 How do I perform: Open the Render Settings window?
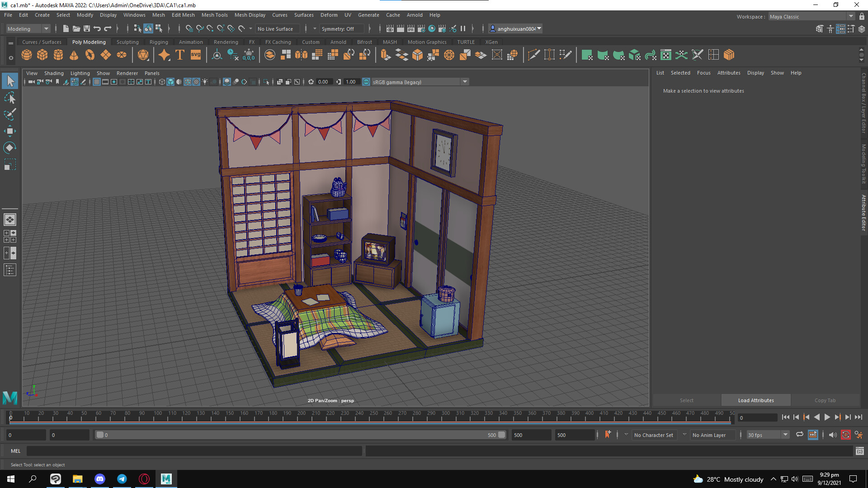(422, 28)
